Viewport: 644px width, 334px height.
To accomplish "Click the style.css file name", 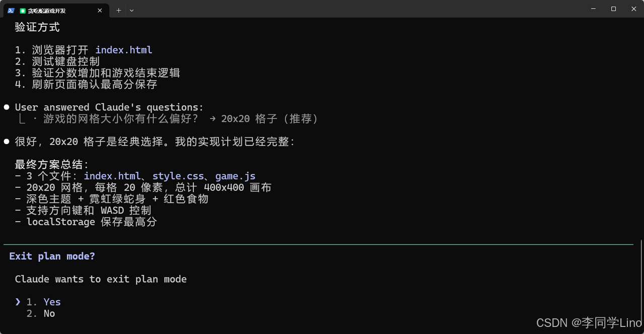I will click(x=178, y=176).
